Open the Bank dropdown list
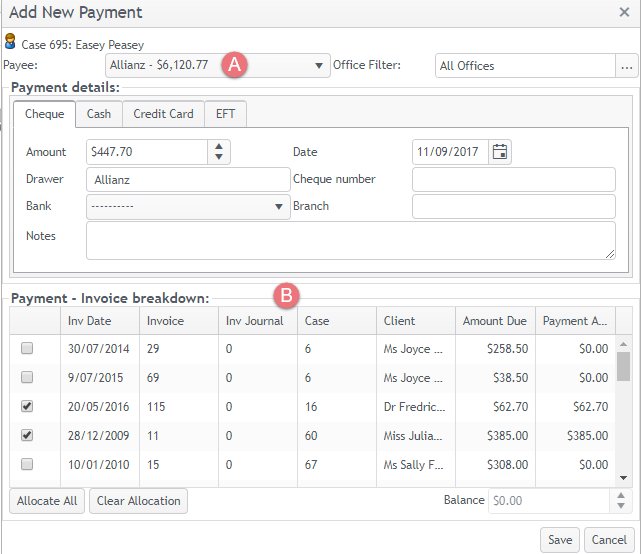 pos(278,207)
